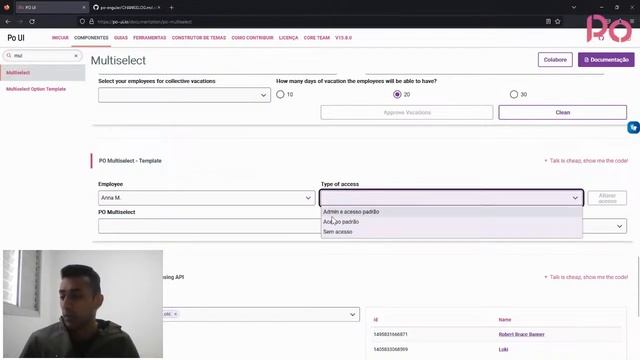
Task: Select 10 days vacation radio
Action: [280, 94]
